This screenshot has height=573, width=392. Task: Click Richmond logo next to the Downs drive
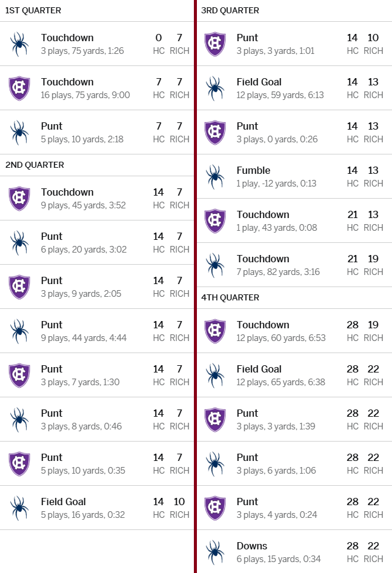point(215,552)
